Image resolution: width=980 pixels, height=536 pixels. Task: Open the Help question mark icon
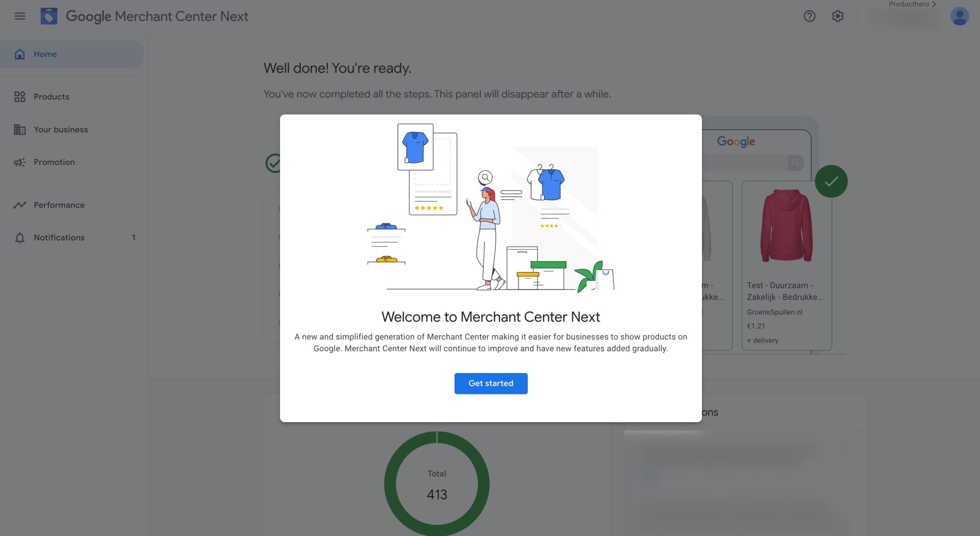(809, 16)
